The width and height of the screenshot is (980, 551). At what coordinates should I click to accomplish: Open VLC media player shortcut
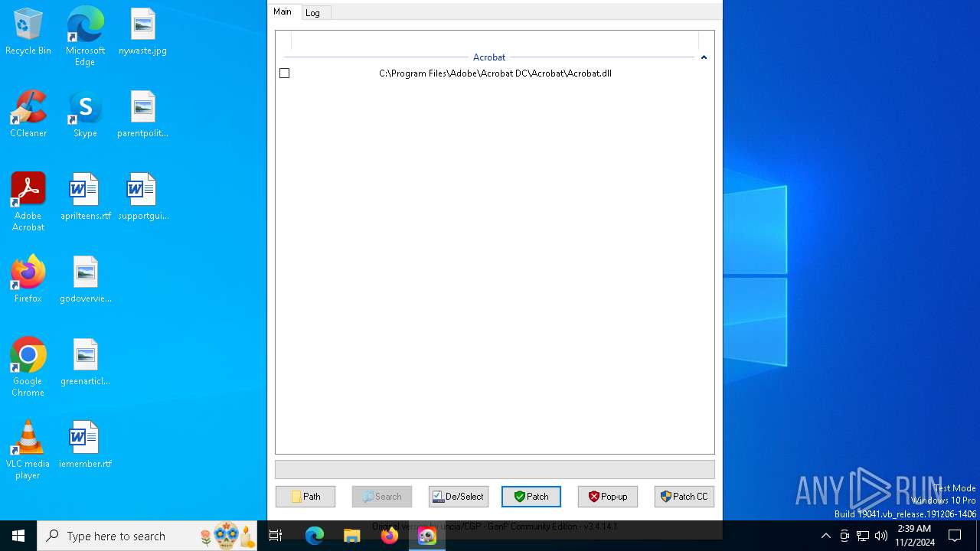point(28,450)
